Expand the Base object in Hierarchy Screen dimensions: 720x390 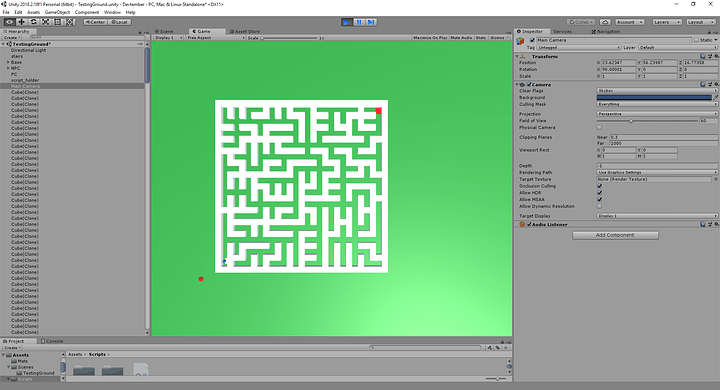coord(8,62)
